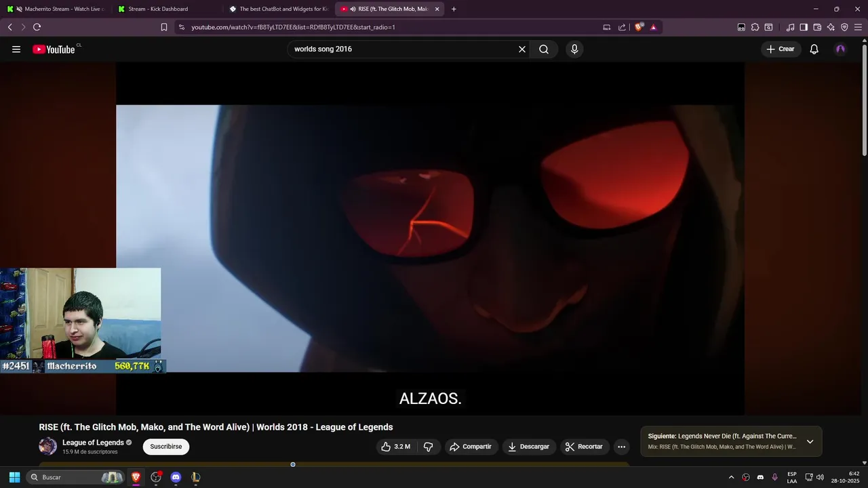Open League of Legends channel avatar

click(x=47, y=446)
